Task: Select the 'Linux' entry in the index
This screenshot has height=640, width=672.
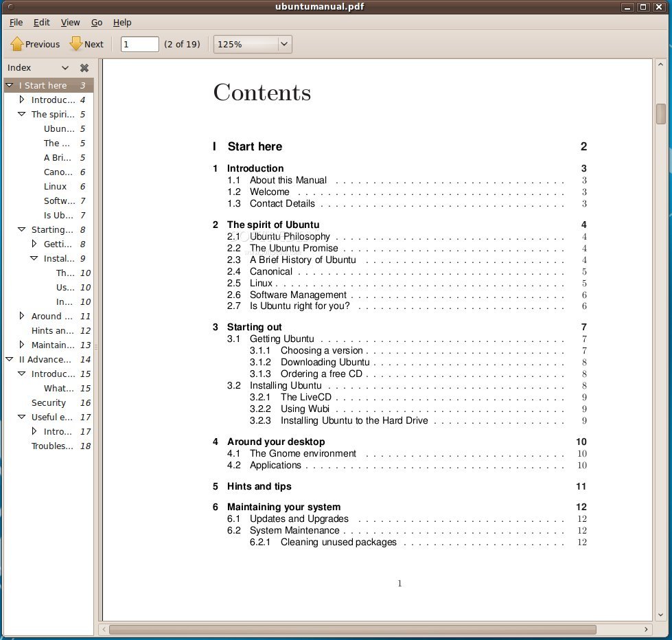Action: (x=54, y=186)
